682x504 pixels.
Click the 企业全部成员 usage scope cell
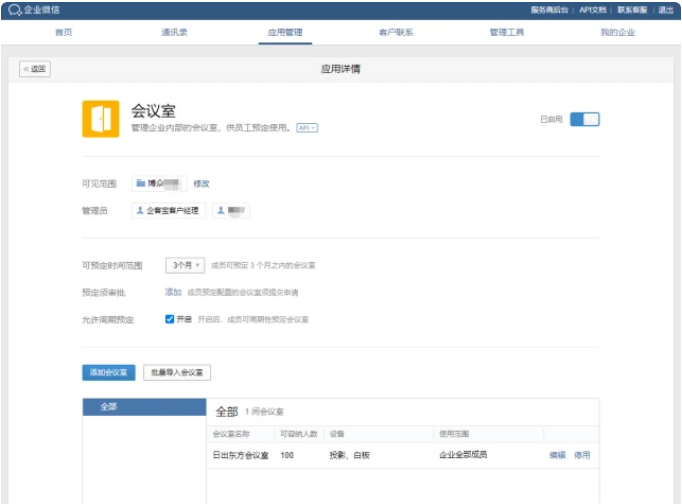click(463, 455)
